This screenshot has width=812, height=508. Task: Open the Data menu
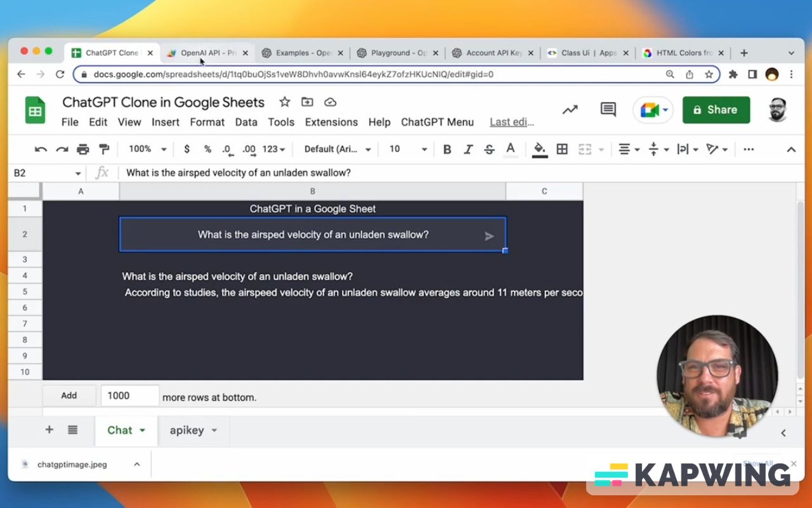coord(246,122)
